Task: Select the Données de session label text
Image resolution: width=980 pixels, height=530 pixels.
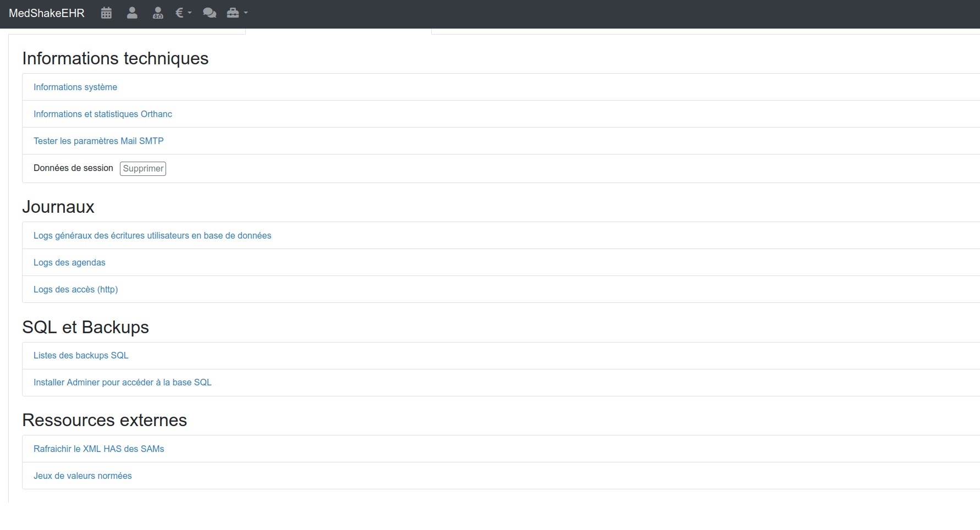Action: click(73, 168)
